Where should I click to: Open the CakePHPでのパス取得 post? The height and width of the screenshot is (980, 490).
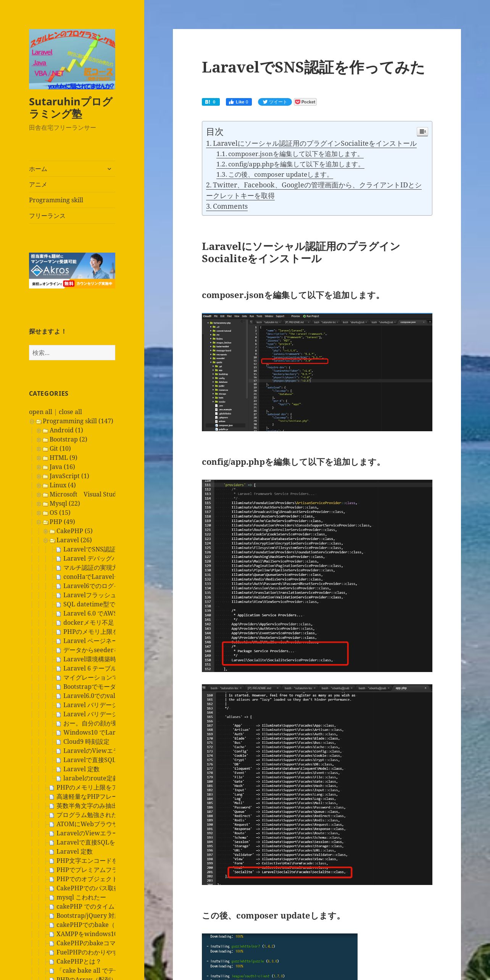point(85,888)
